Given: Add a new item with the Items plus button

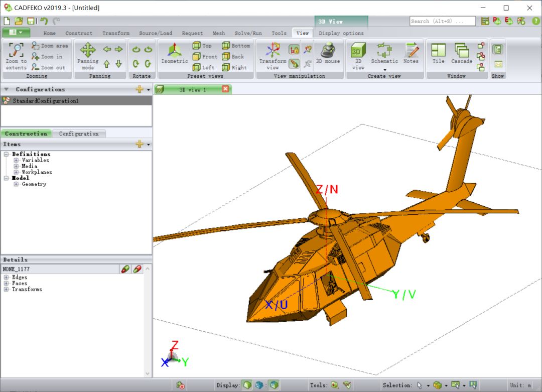Looking at the screenshot, I should pyautogui.click(x=140, y=144).
